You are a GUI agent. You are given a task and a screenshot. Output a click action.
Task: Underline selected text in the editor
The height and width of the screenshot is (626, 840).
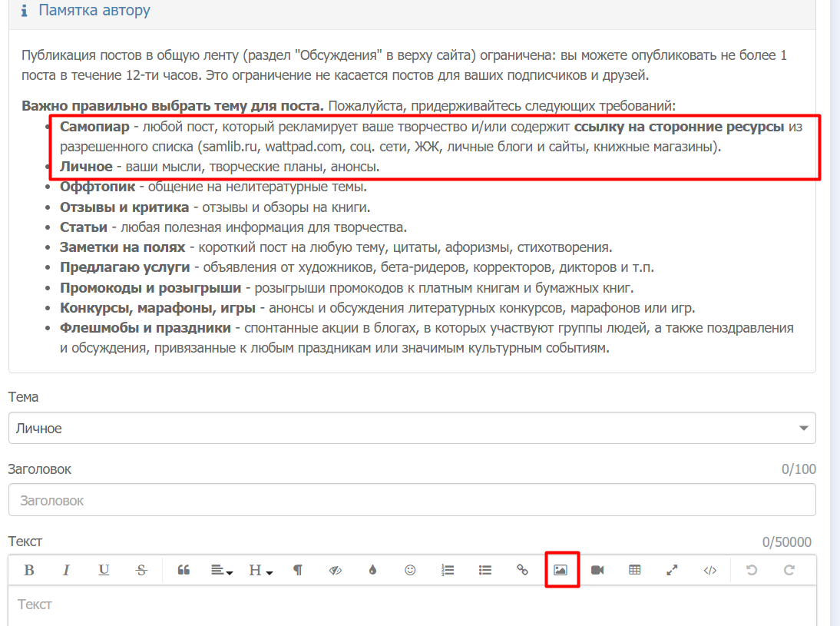(104, 570)
